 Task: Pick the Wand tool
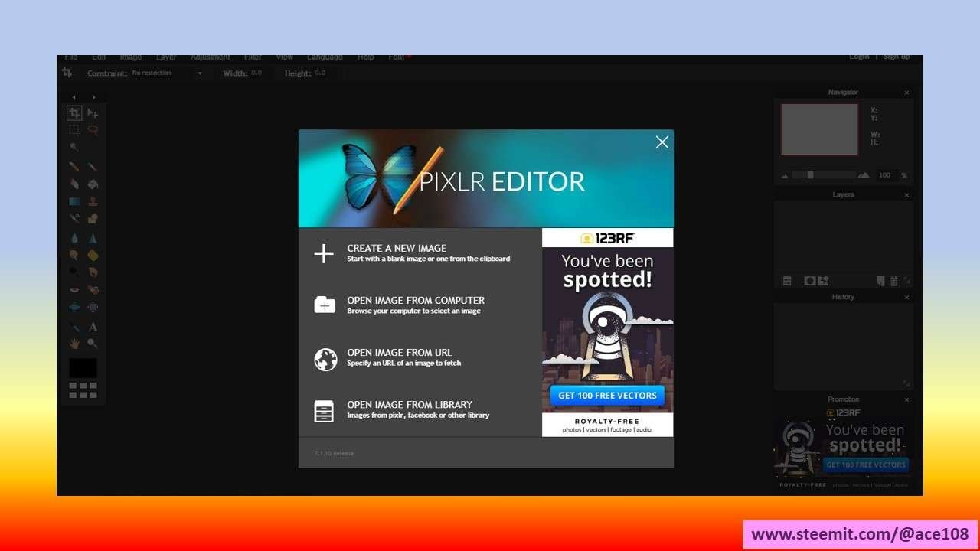pyautogui.click(x=74, y=147)
